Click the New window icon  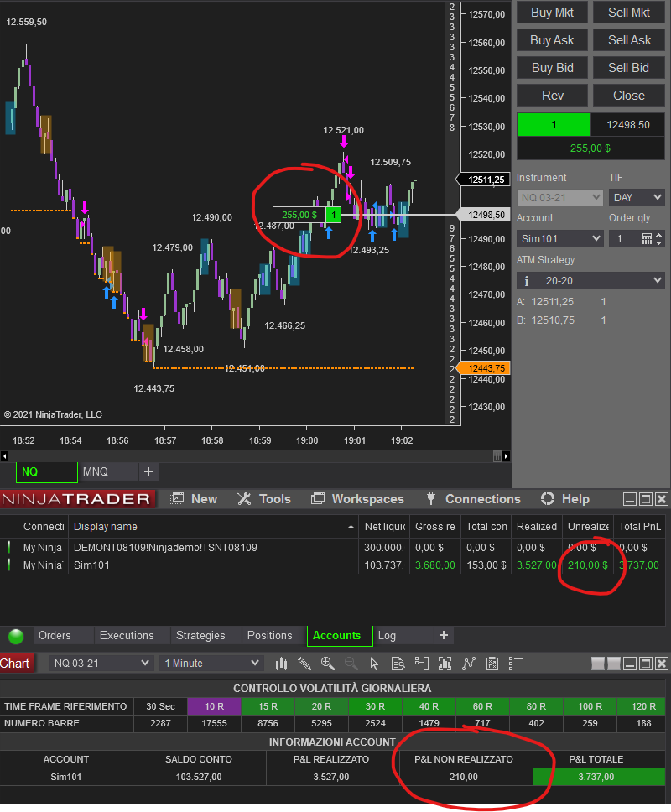pos(177,499)
